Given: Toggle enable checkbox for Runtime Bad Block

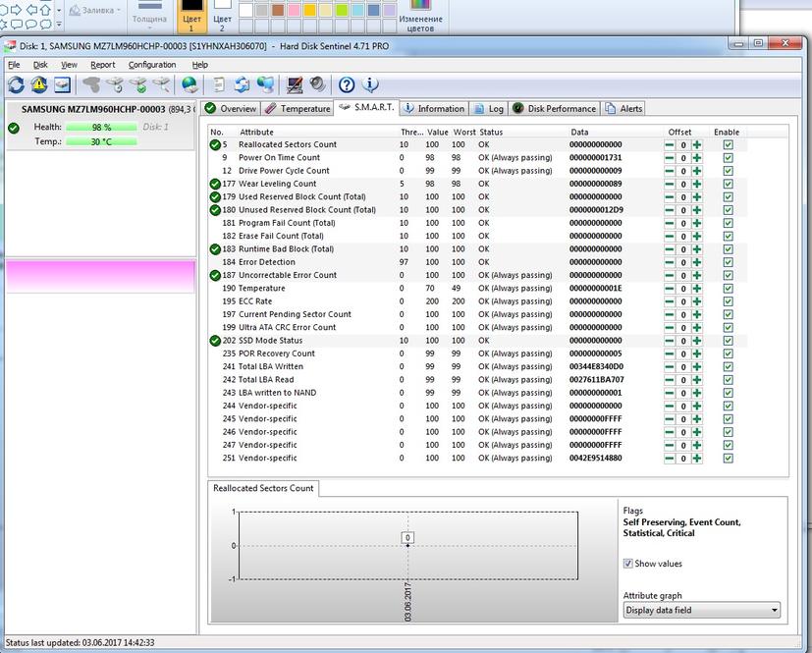Looking at the screenshot, I should pyautogui.click(x=729, y=249).
